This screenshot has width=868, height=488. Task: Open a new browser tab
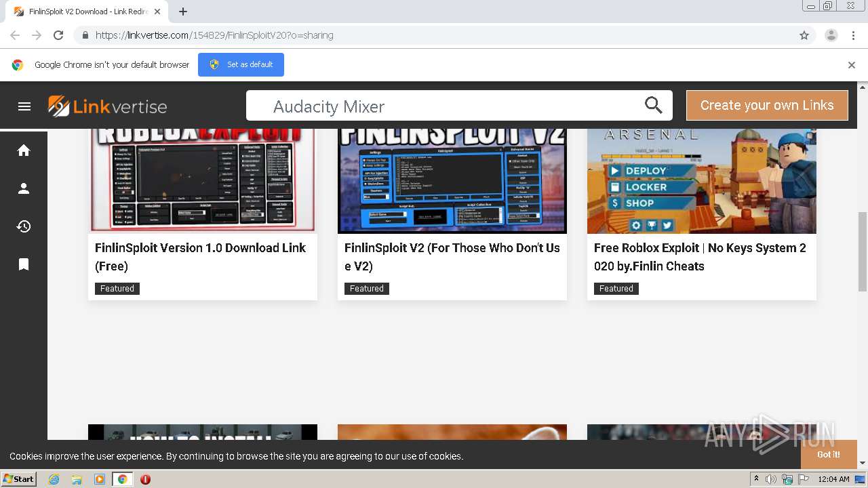click(183, 12)
